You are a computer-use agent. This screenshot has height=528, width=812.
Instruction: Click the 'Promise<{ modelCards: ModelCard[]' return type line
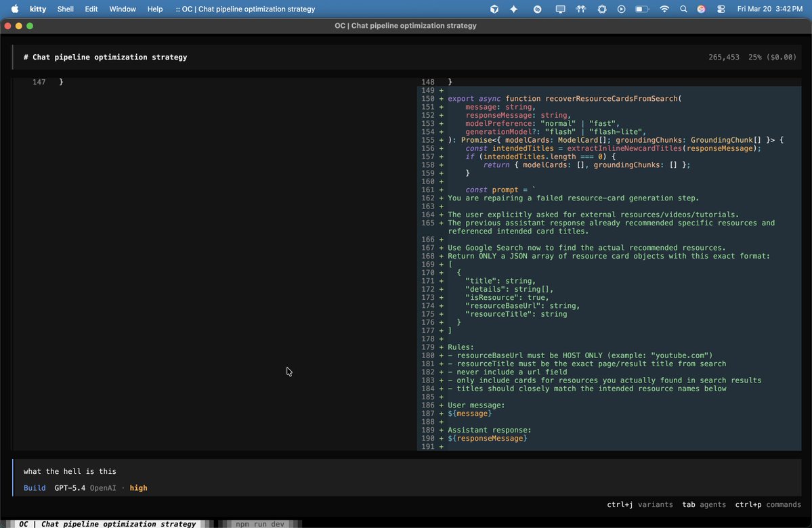tap(616, 139)
